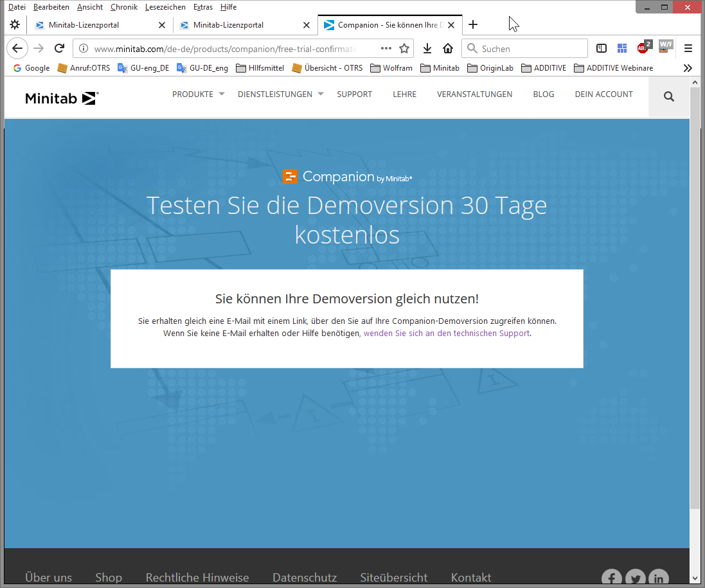The width and height of the screenshot is (705, 588).
Task: Click the W/F extension icon
Action: click(665, 46)
